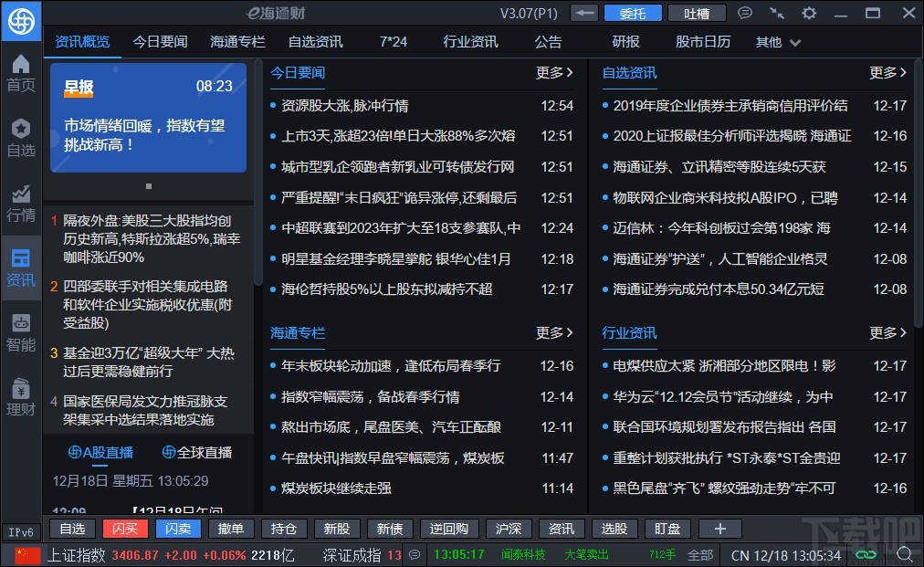Open the 股市日历 menu item
924x567 pixels.
pyautogui.click(x=703, y=41)
